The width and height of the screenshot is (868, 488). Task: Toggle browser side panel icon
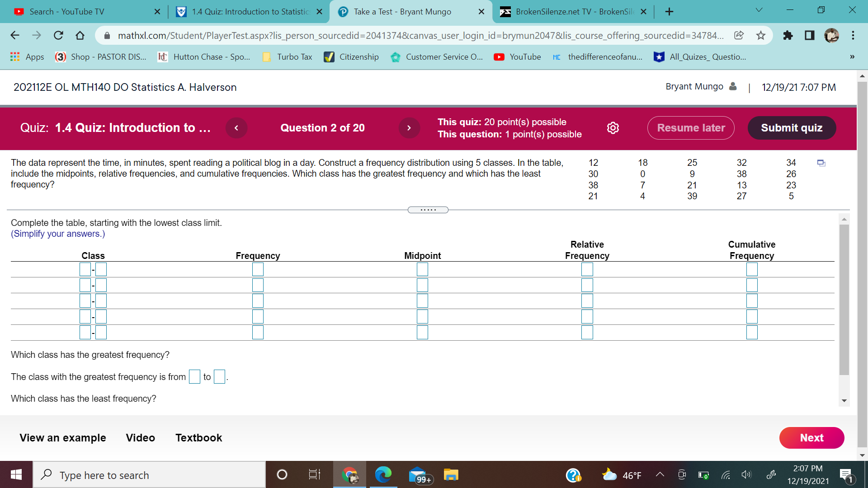(x=809, y=35)
